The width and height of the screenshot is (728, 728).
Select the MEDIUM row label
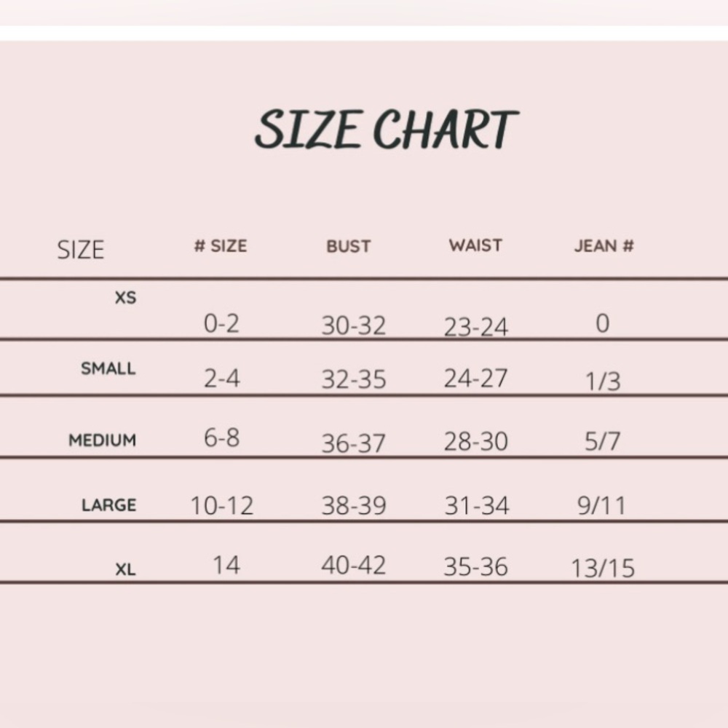pyautogui.click(x=103, y=440)
